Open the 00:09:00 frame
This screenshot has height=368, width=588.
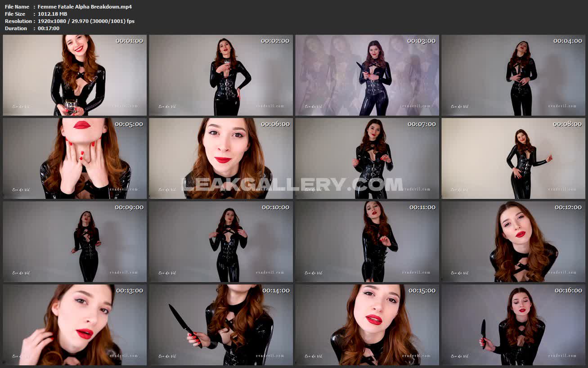pyautogui.click(x=75, y=242)
